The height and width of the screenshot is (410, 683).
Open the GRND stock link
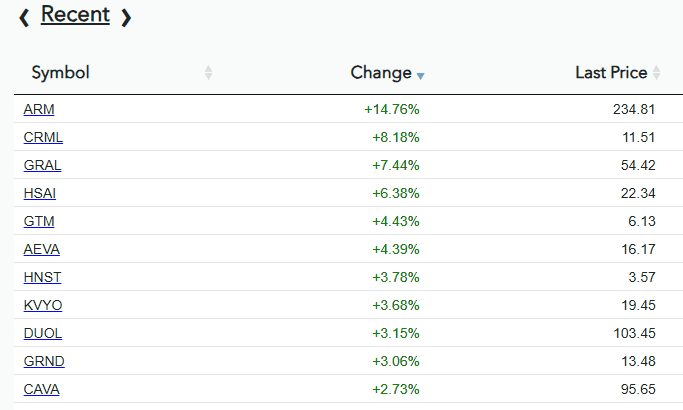(43, 361)
